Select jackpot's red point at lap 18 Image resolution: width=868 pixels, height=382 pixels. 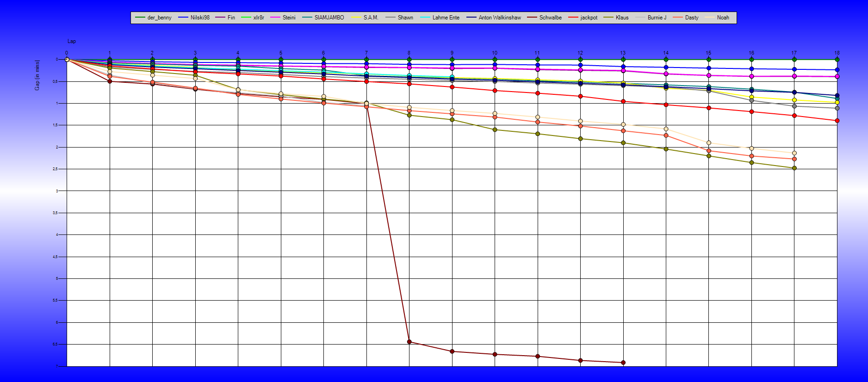click(837, 121)
